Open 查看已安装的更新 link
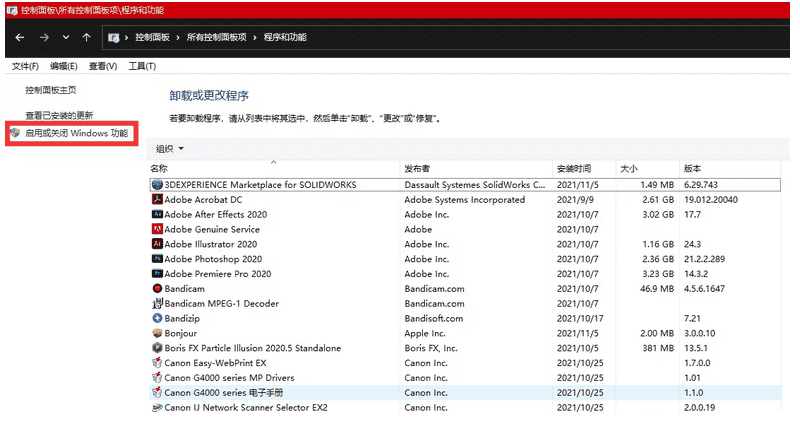This screenshot has height=435, width=800. click(59, 115)
